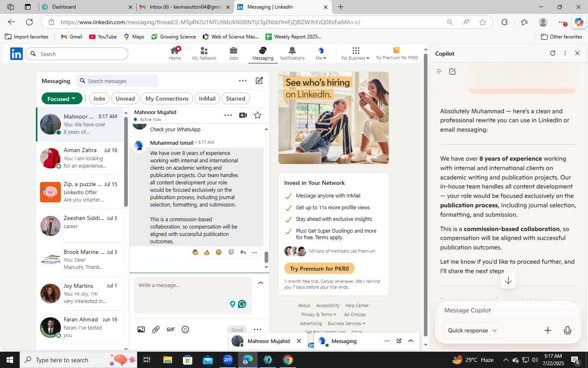The height and width of the screenshot is (368, 588).
Task: Switch to Inbox Gmail browser tab
Action: tap(185, 7)
